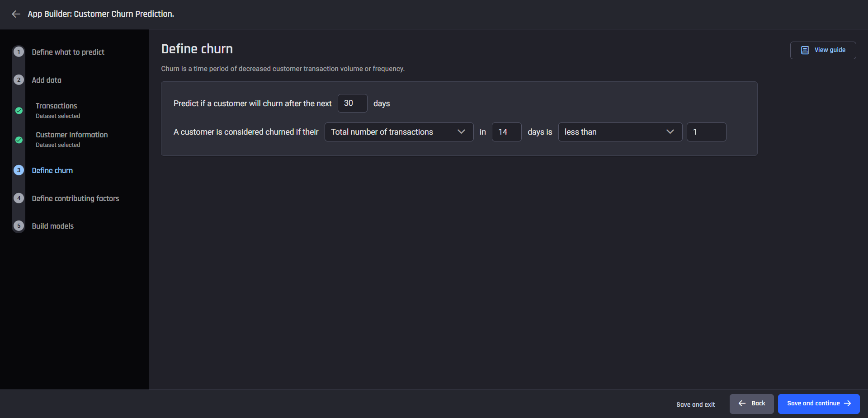The image size is (868, 418).
Task: Click 'Dataset selected' under Transactions
Action: click(x=58, y=116)
